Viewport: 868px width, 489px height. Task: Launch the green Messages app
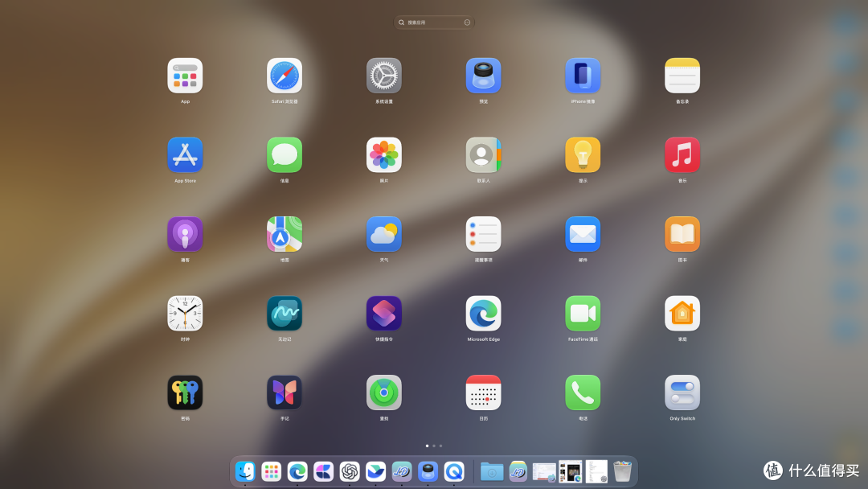pos(285,155)
